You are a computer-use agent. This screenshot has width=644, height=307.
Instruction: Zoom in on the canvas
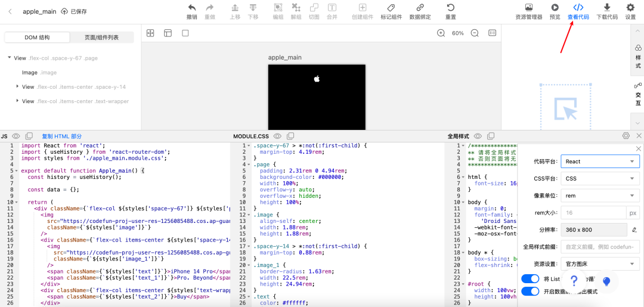tap(441, 33)
